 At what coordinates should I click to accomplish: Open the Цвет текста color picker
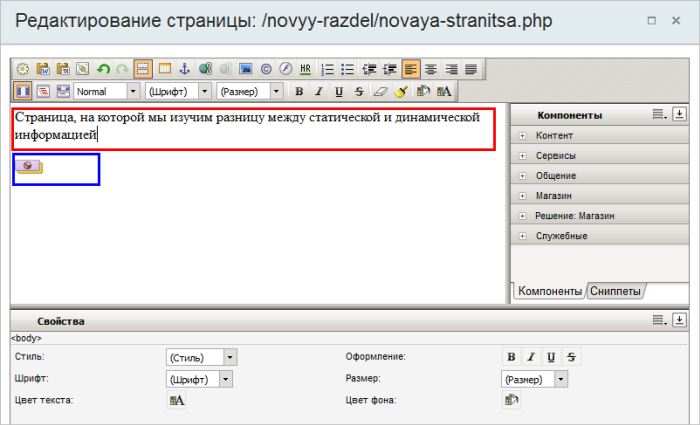click(177, 400)
